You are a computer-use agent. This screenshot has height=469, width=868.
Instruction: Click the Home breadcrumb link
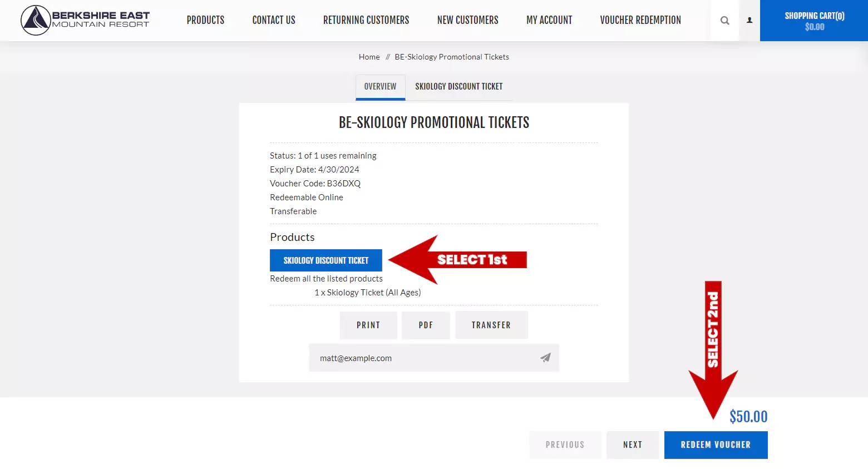click(x=369, y=56)
